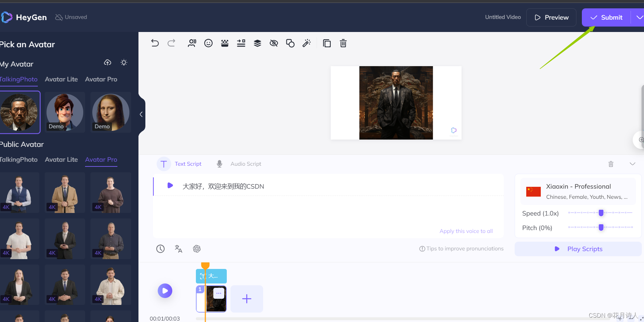Click Apply this voice to all
644x322 pixels.
tap(466, 231)
